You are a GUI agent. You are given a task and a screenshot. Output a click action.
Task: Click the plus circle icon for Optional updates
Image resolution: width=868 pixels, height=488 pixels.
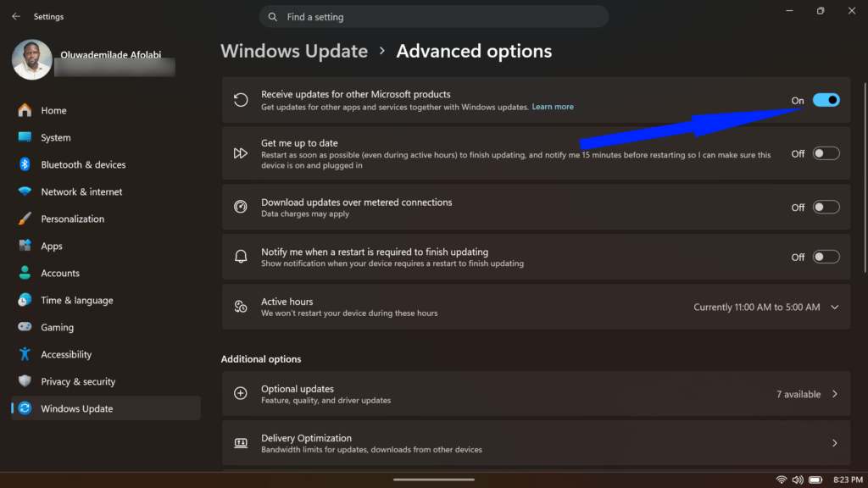coord(240,393)
